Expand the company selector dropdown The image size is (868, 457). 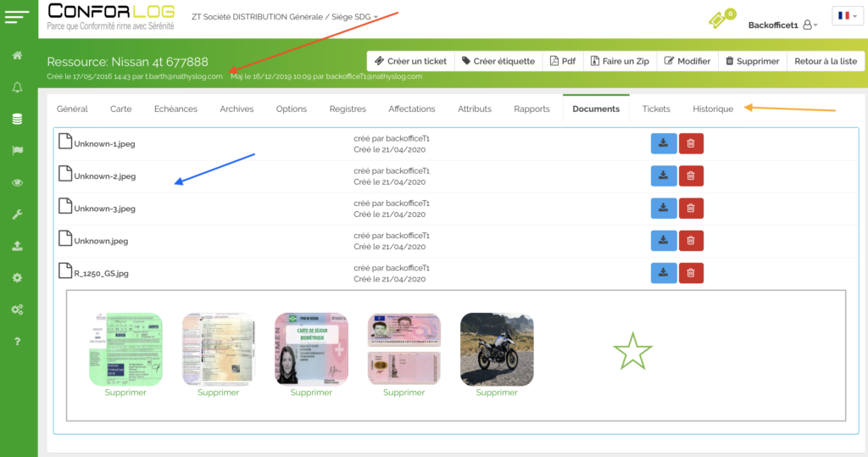pyautogui.click(x=376, y=16)
